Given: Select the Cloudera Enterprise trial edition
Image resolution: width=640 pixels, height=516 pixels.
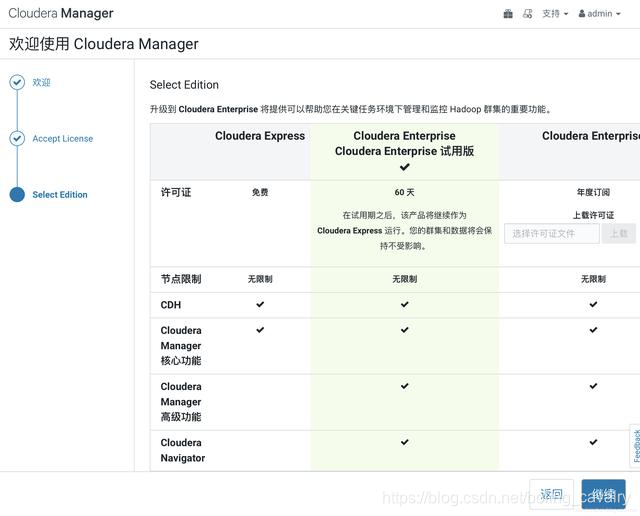Looking at the screenshot, I should pyautogui.click(x=404, y=144).
